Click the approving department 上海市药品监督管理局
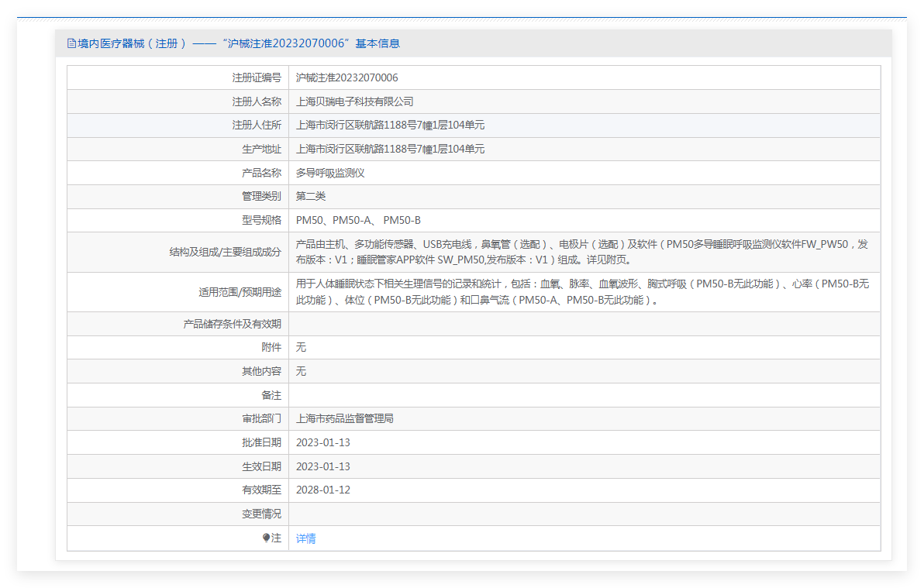The width and height of the screenshot is (924, 588). (x=344, y=418)
